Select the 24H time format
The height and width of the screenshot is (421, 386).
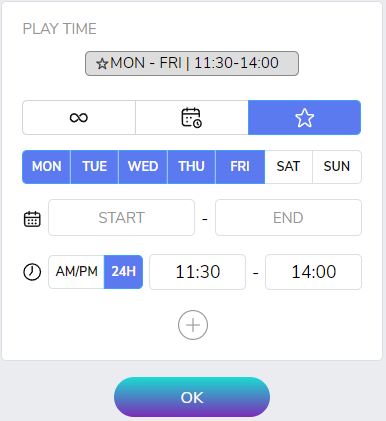123,272
